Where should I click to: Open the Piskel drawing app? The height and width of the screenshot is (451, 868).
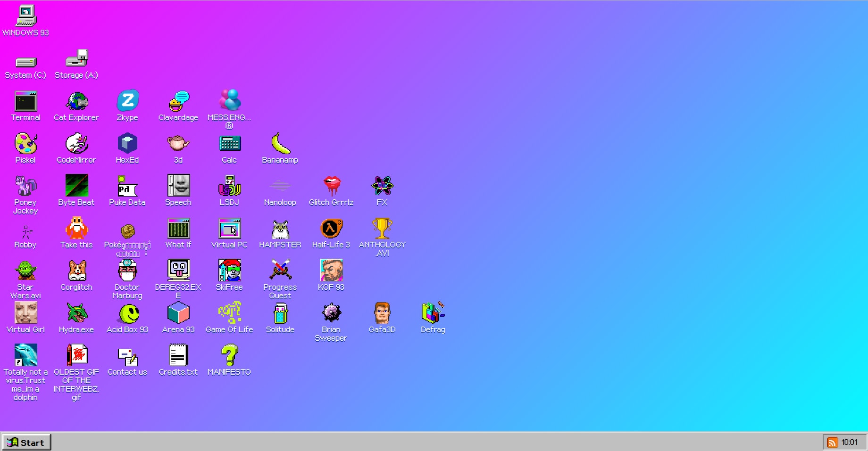point(26,144)
